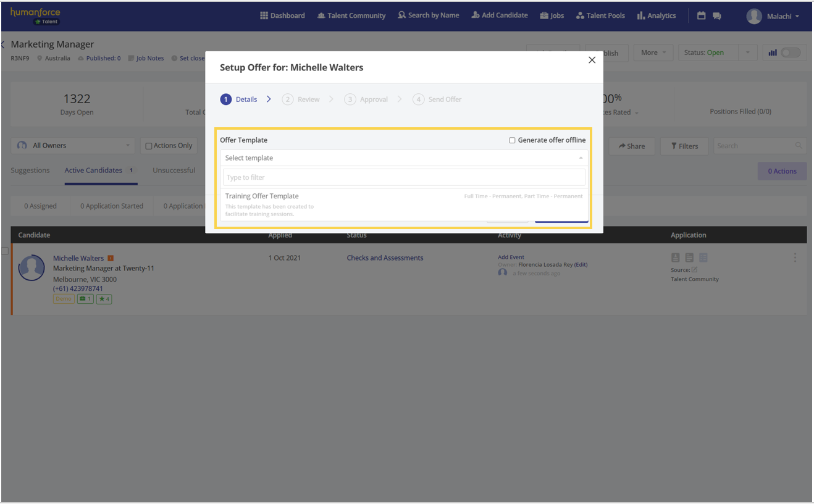The height and width of the screenshot is (504, 814).
Task: Close the Setup Offer dialog
Action: [x=592, y=60]
